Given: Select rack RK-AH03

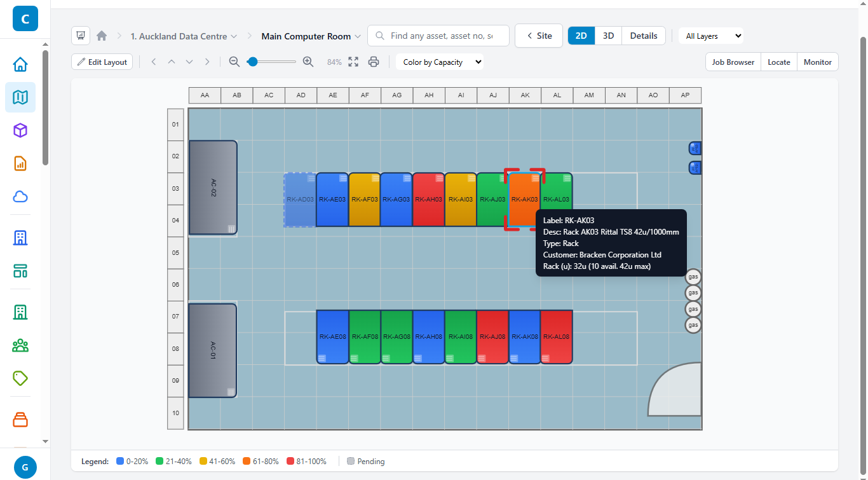Looking at the screenshot, I should [x=428, y=200].
